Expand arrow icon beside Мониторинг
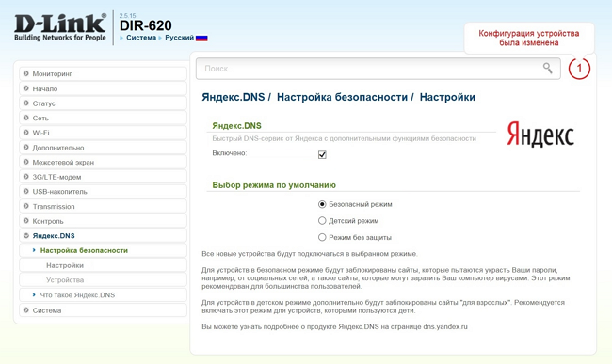Screen dimensions: 612x364 26,73
